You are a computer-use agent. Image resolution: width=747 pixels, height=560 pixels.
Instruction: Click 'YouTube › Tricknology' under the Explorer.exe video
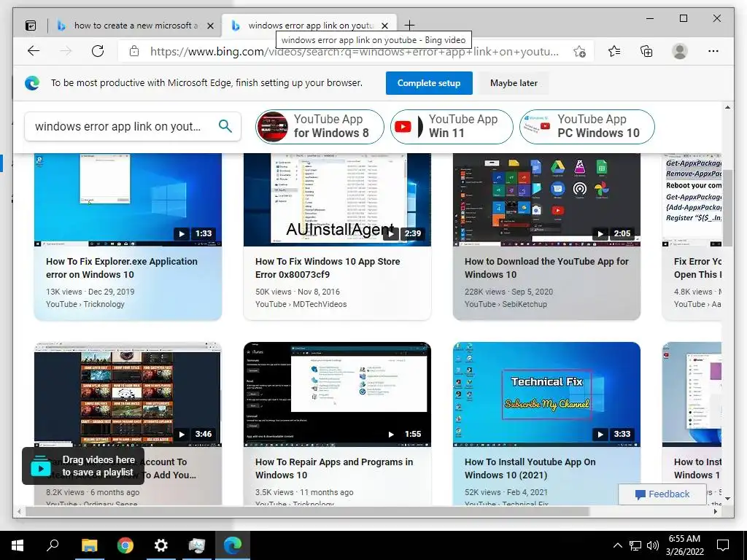click(x=85, y=304)
